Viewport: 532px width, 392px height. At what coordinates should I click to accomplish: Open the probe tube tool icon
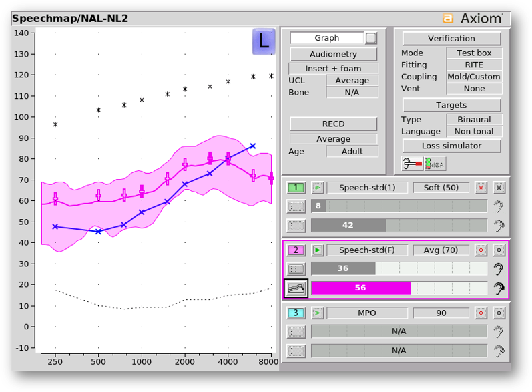click(x=413, y=164)
